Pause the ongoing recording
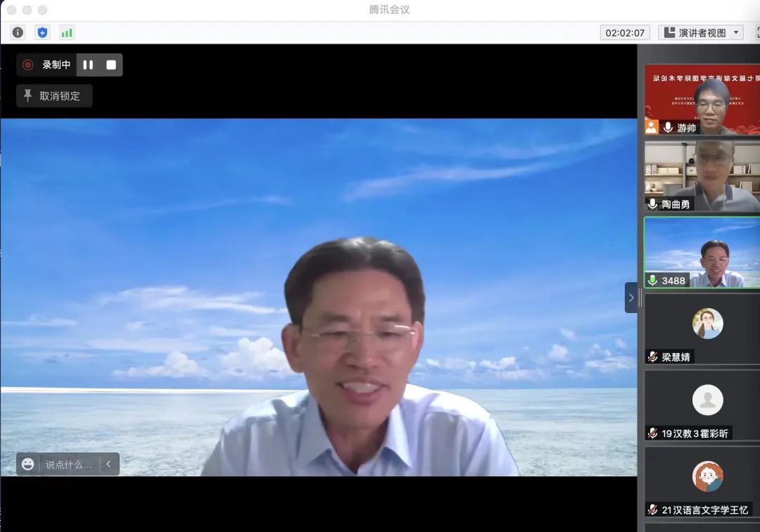The image size is (760, 532). 88,65
